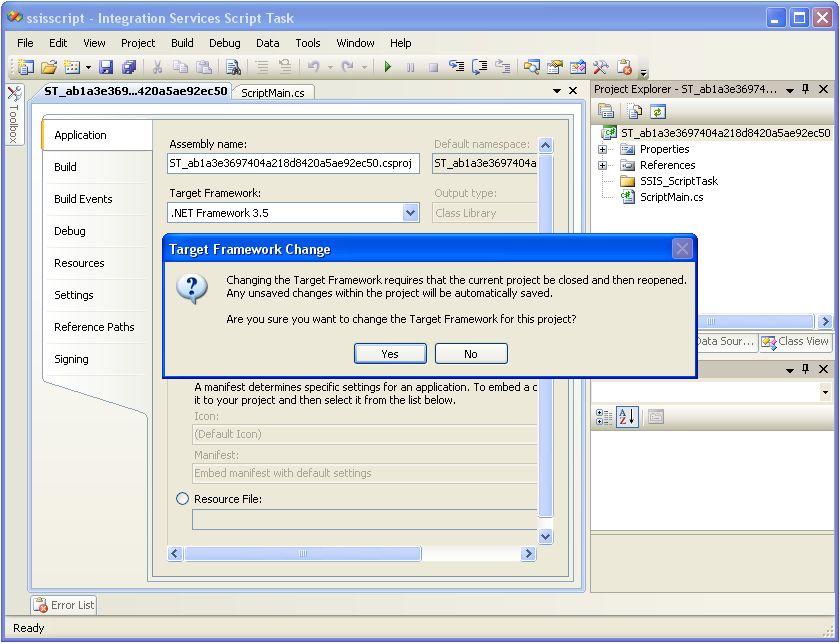Expand the References node in Project Explorer
840x643 pixels.
[603, 166]
